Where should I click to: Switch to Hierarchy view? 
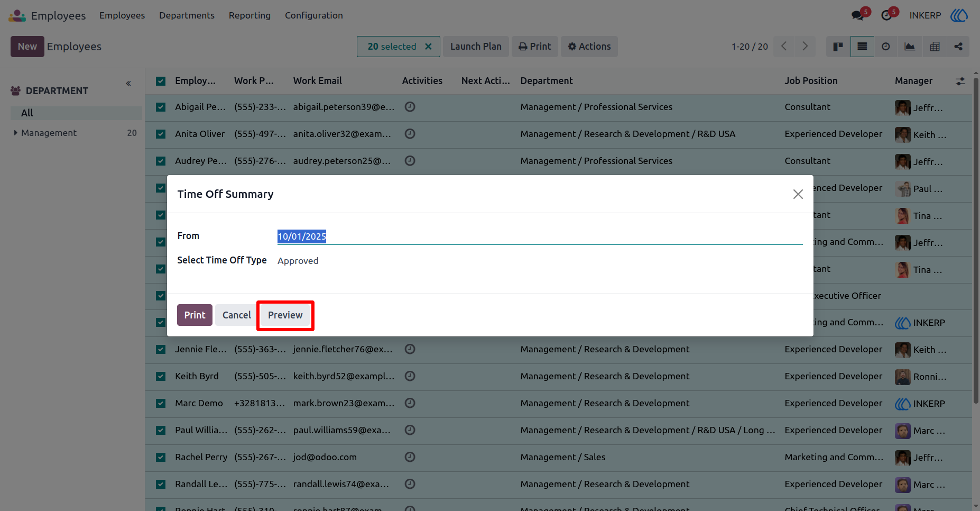coord(958,47)
